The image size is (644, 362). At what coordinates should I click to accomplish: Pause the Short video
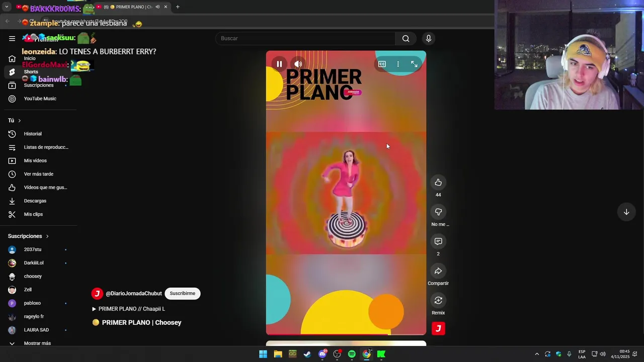(279, 64)
